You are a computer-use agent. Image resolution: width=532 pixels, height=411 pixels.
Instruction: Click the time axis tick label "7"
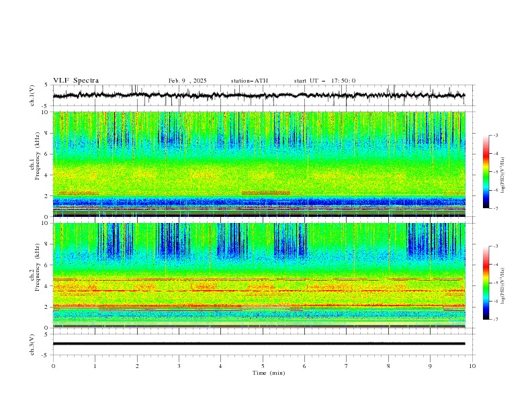click(x=347, y=366)
